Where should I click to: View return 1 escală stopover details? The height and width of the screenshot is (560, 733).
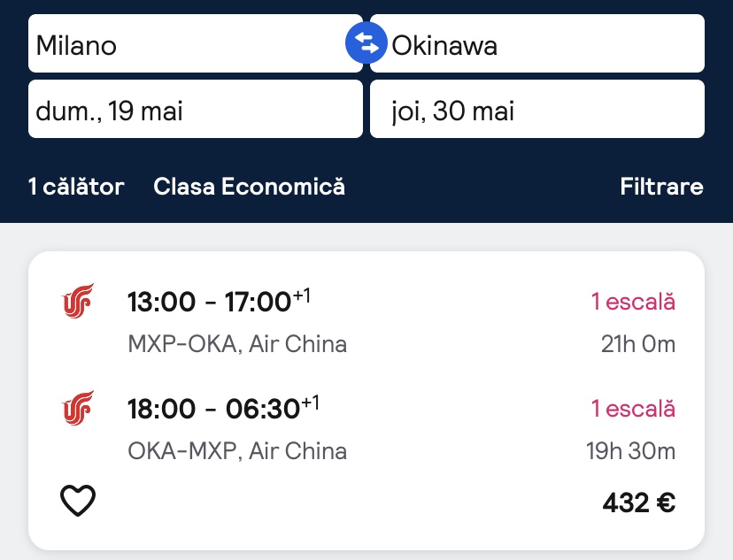(633, 409)
